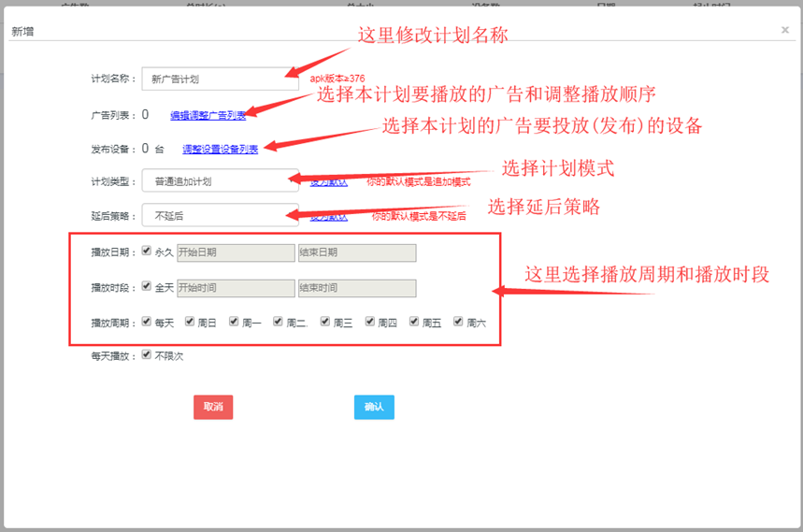Toggle the 周日 checkbox
The width and height of the screenshot is (803, 532).
(x=189, y=322)
